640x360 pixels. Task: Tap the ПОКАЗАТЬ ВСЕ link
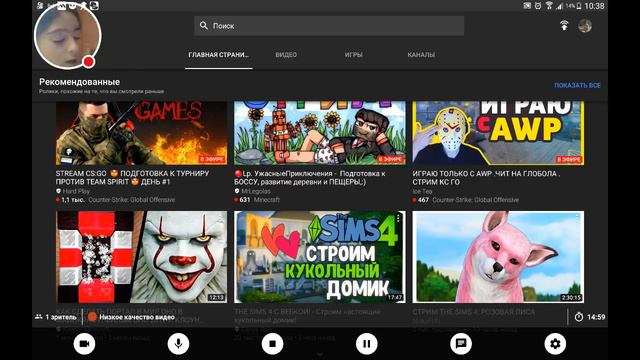577,85
